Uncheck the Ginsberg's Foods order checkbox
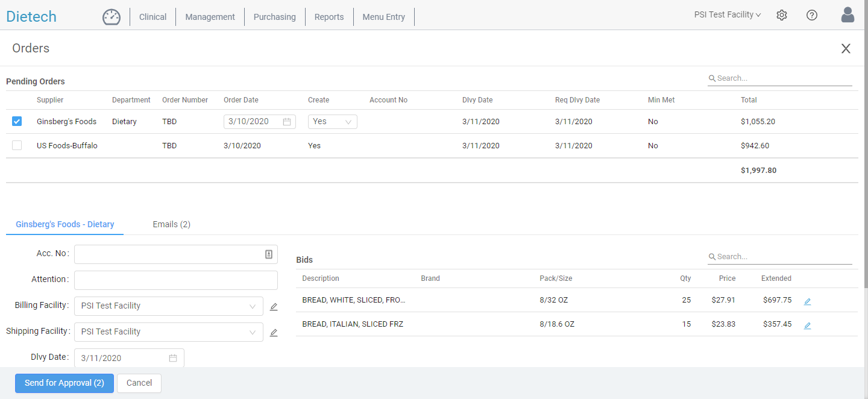868x399 pixels. click(17, 121)
